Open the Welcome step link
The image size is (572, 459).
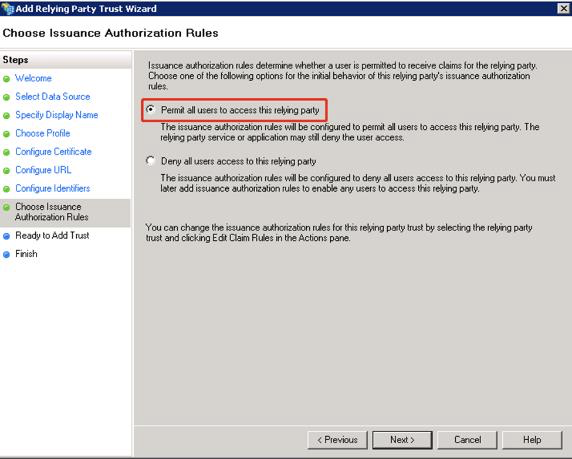33,78
